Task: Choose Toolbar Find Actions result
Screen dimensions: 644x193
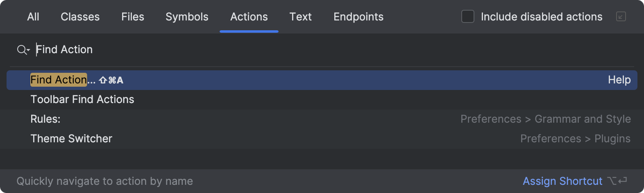Action: click(x=82, y=99)
